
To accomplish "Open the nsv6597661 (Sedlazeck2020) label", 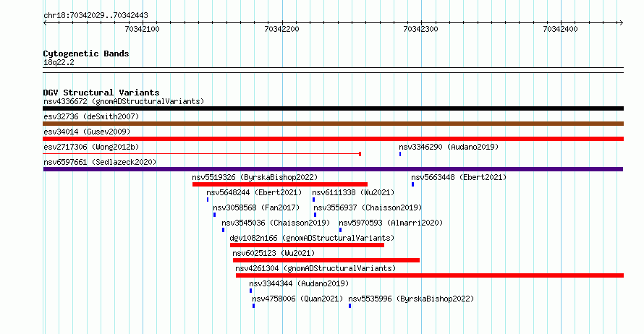I will pyautogui.click(x=100, y=162).
